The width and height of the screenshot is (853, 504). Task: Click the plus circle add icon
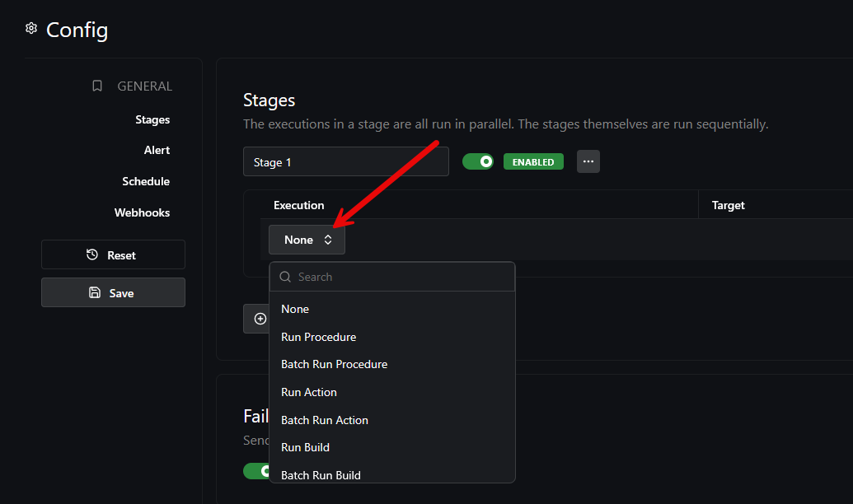[x=260, y=319]
